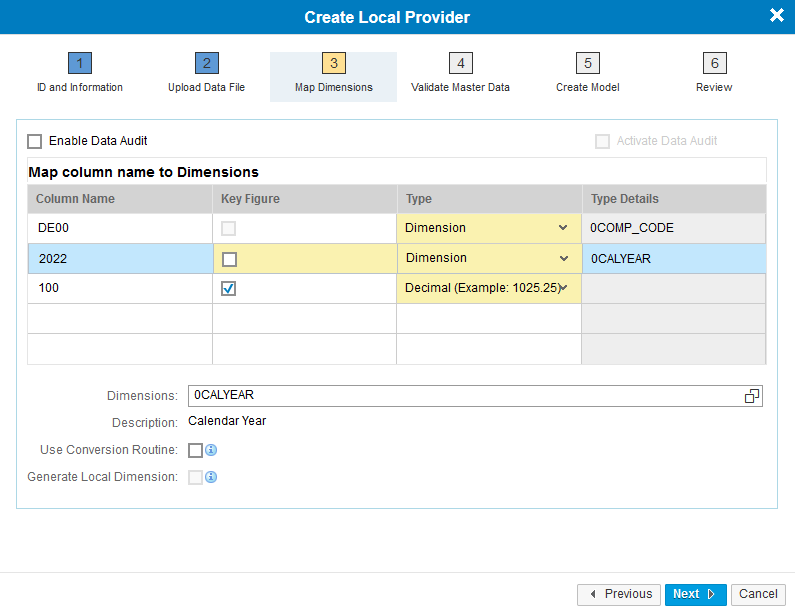
Task: Select the 100 column name cell
Action: [x=120, y=288]
